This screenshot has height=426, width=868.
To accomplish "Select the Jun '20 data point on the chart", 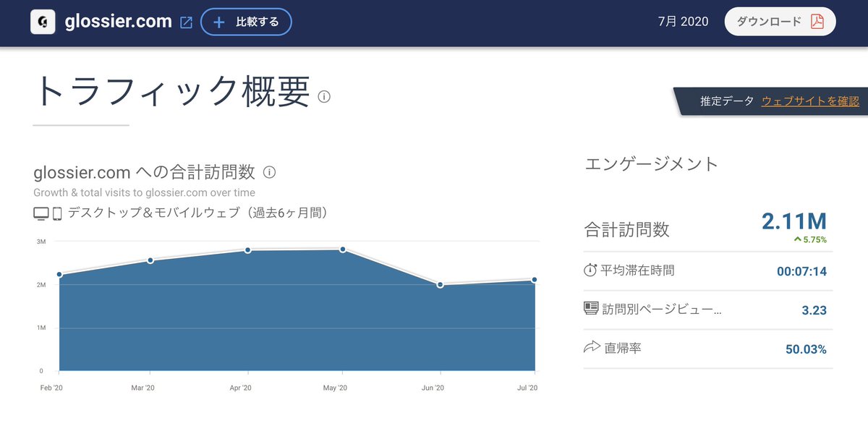I will click(440, 286).
